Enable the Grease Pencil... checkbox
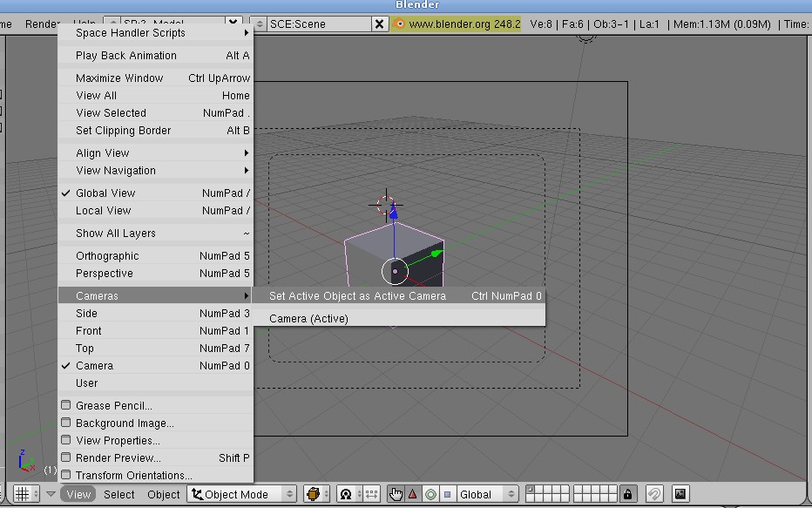The height and width of the screenshot is (508, 812). pyautogui.click(x=65, y=405)
